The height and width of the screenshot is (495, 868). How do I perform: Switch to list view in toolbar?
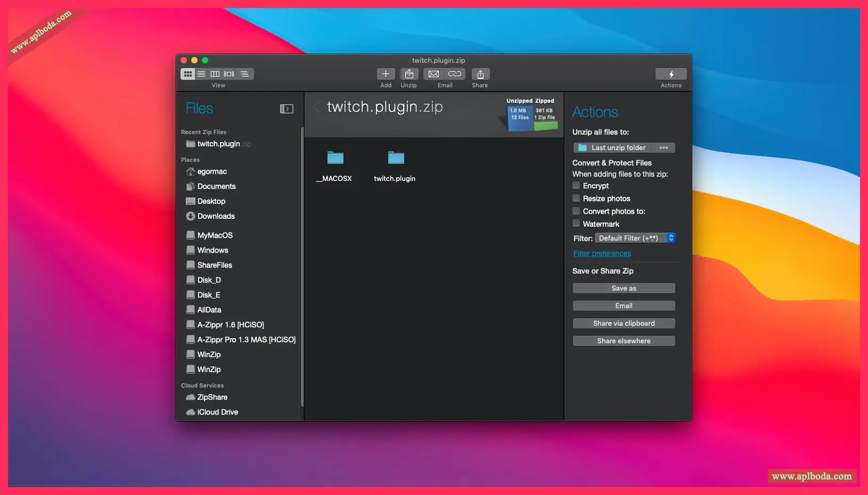pos(201,74)
